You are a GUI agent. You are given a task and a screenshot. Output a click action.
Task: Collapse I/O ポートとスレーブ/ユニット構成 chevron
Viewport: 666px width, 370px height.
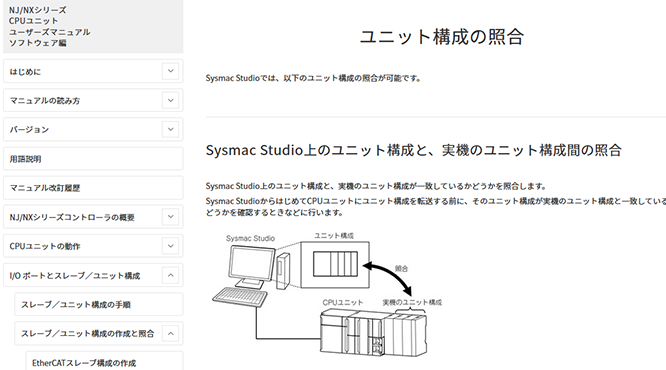pos(170,275)
